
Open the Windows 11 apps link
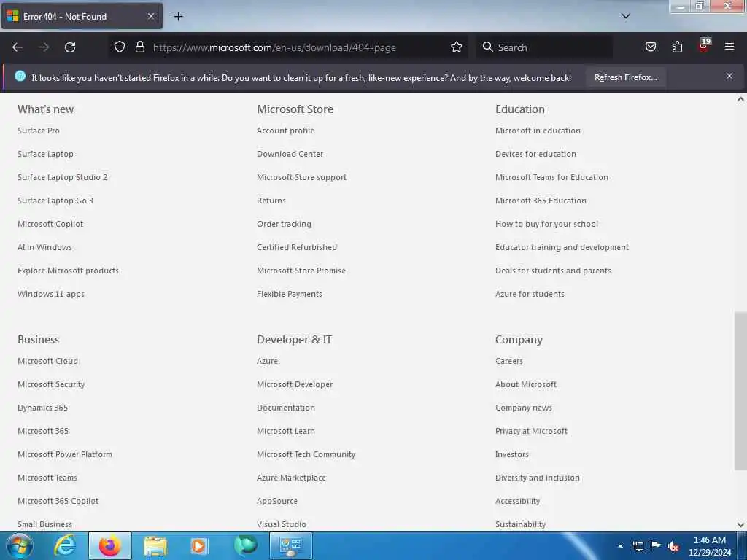pos(51,294)
